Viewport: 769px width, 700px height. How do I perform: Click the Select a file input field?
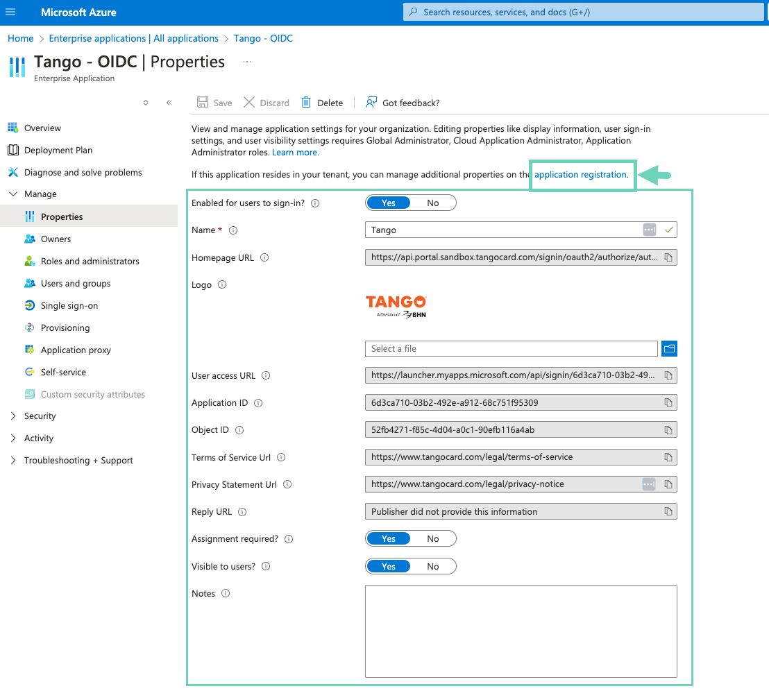511,348
